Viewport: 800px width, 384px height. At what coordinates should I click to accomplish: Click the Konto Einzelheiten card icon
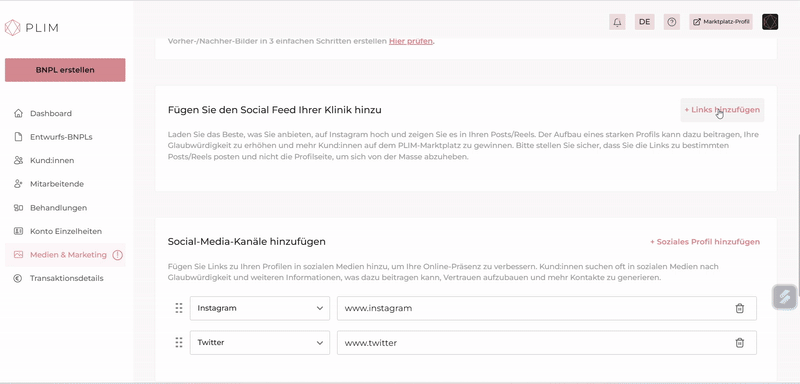(18, 231)
